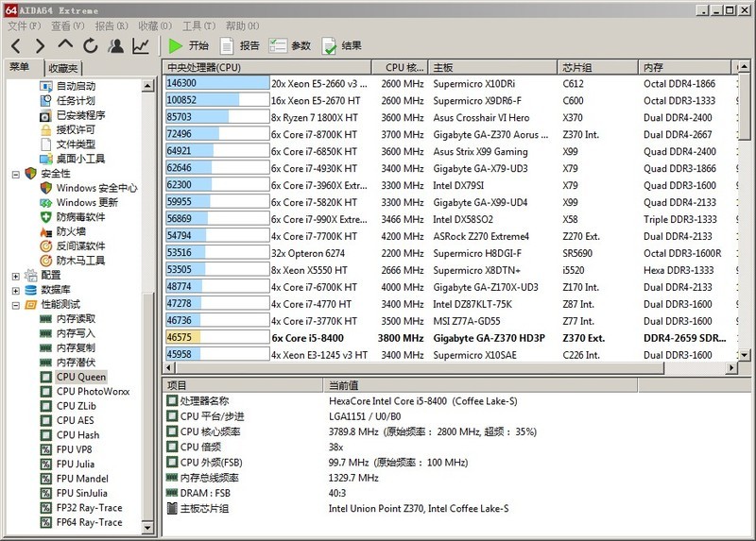
Task: Collapse the 安全性 tree node
Action: [15, 174]
